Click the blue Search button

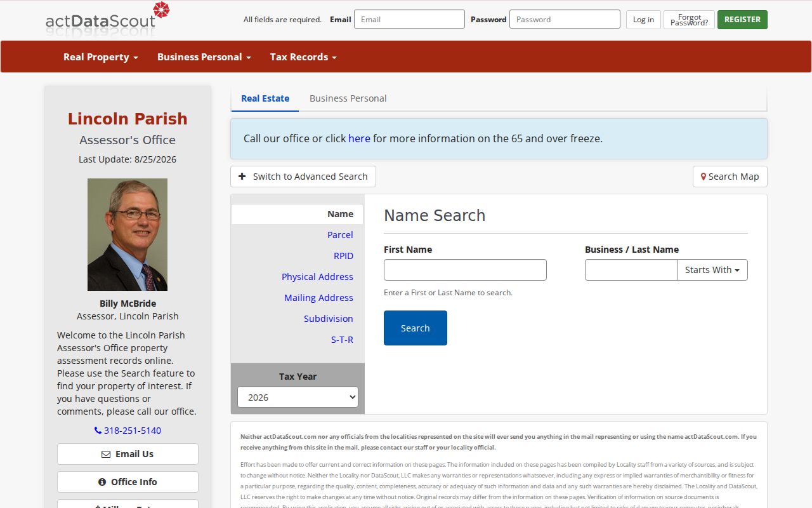[416, 328]
